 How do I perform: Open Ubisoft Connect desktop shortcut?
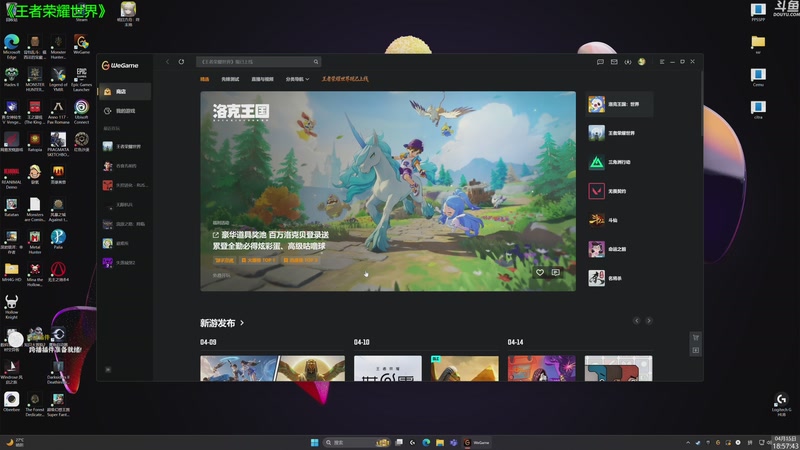coord(81,112)
